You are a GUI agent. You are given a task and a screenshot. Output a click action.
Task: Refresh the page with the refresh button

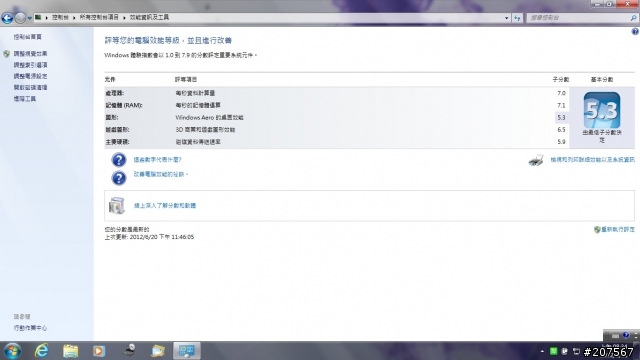tap(517, 18)
